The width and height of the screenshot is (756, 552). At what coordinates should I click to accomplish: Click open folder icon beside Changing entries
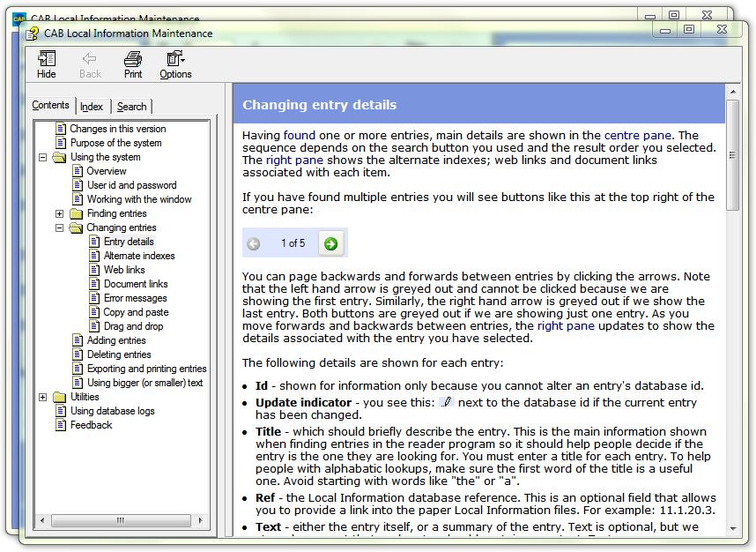76,228
